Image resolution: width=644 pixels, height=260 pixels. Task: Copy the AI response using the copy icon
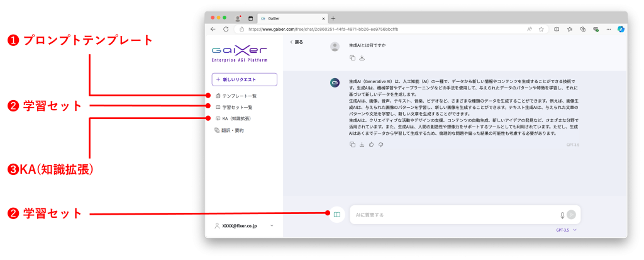point(352,145)
